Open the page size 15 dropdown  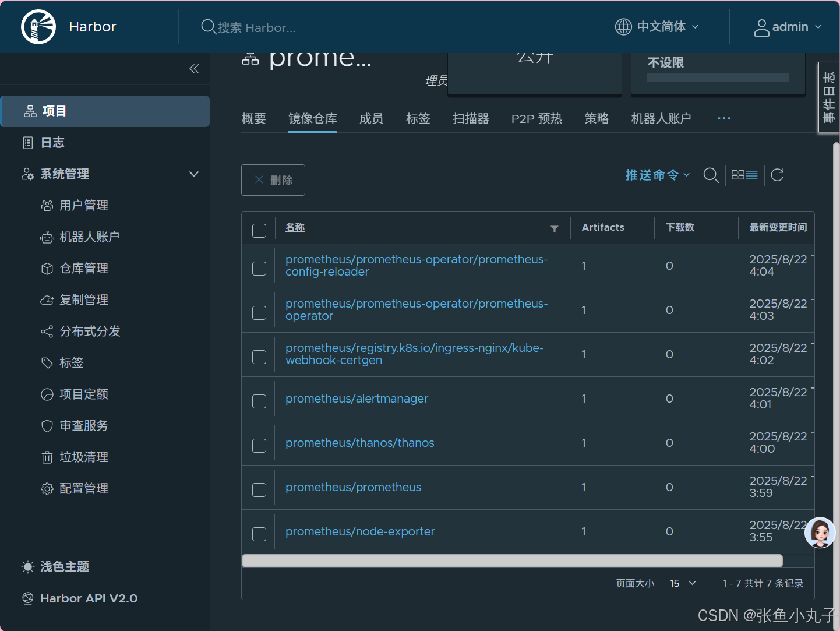(683, 583)
